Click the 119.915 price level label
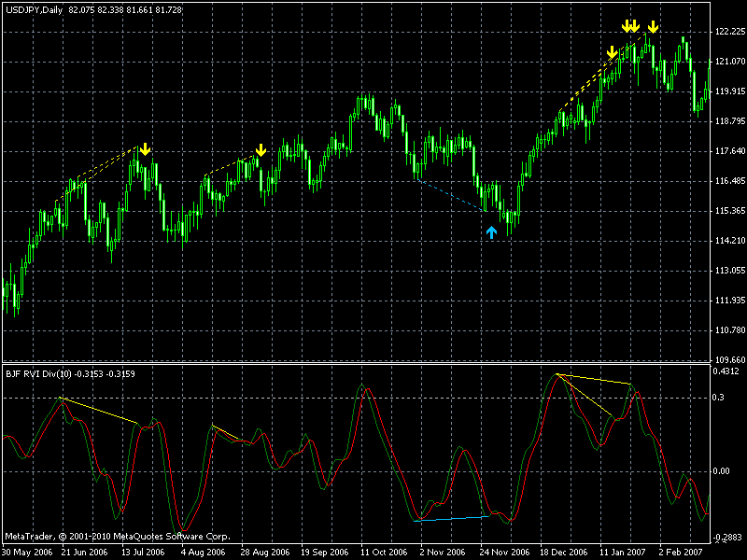This screenshot has width=747, height=560. pyautogui.click(x=730, y=91)
